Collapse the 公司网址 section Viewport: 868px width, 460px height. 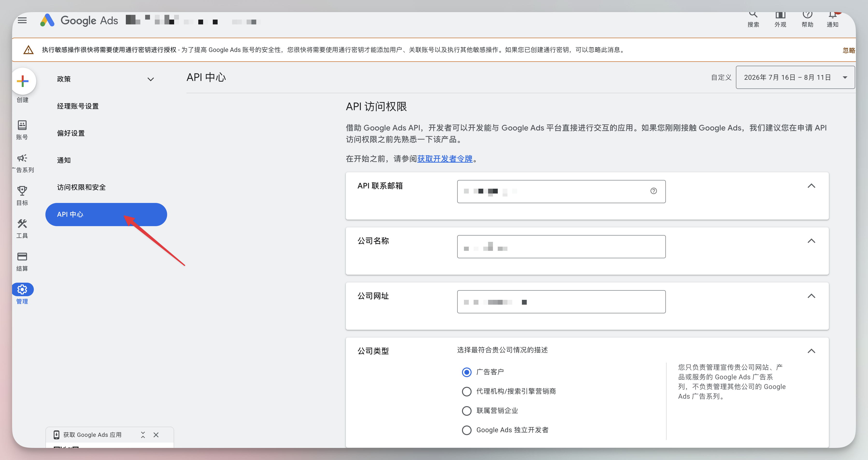(811, 296)
